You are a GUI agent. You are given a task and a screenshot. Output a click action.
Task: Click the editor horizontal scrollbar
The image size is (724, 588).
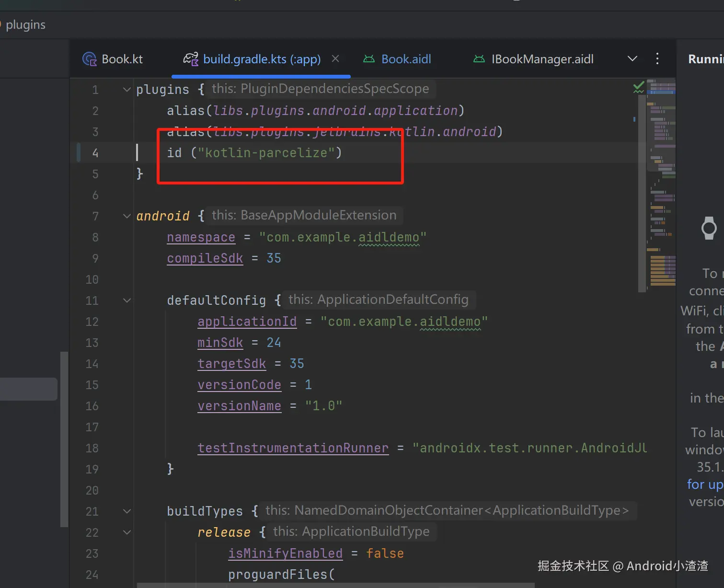point(335,585)
